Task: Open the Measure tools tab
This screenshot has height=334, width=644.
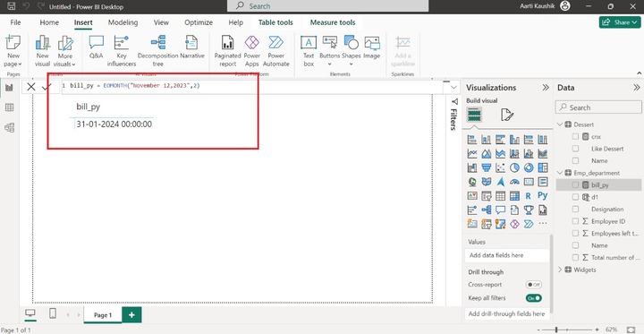Action: click(333, 22)
